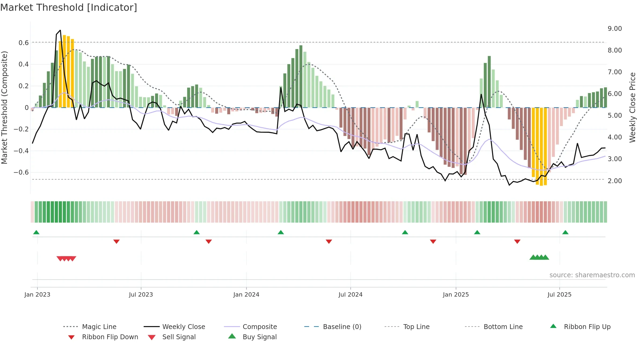Screen dimensions: 644x362
Task: Click the 'source: sharemaestro.com' attribution text
Action: tap(592, 275)
